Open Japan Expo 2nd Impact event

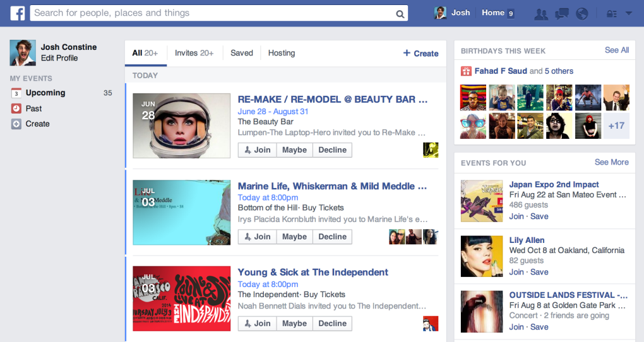pos(554,184)
